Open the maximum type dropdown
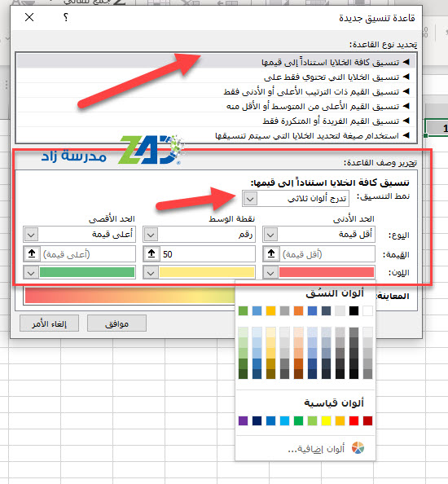The width and height of the screenshot is (448, 484). coord(31,235)
